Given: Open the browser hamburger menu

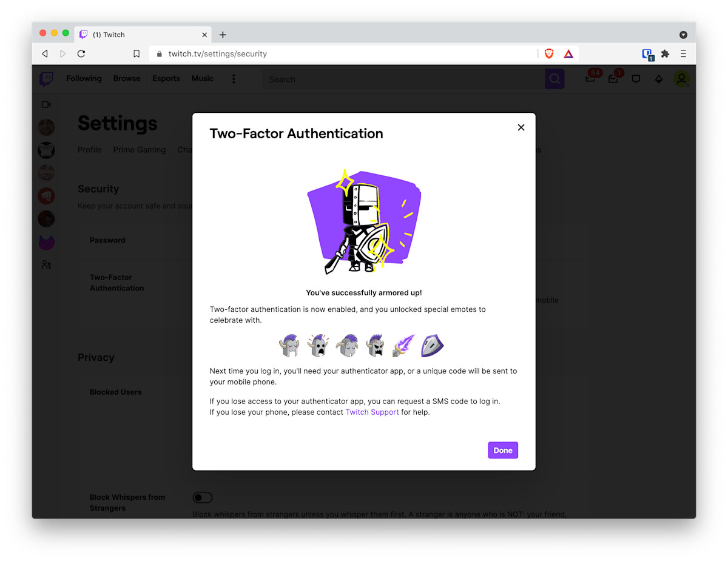Looking at the screenshot, I should [683, 54].
